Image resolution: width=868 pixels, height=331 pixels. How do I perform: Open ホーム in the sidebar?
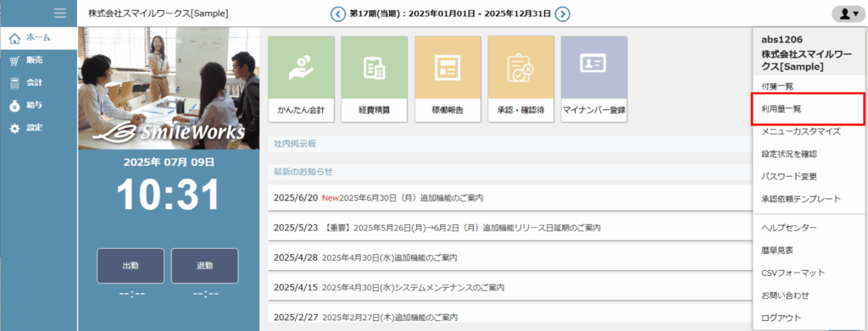38,38
